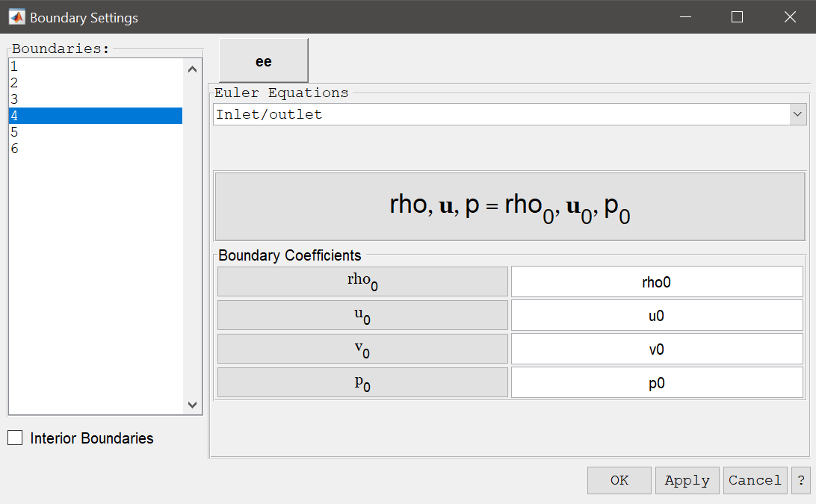This screenshot has width=816, height=504.
Task: Maximize the Boundary Settings window
Action: click(x=737, y=17)
